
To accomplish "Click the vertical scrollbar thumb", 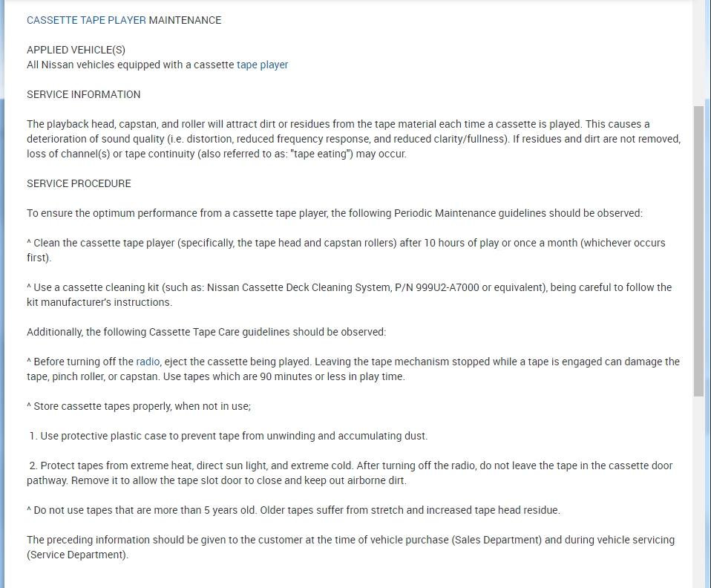I will [x=698, y=249].
